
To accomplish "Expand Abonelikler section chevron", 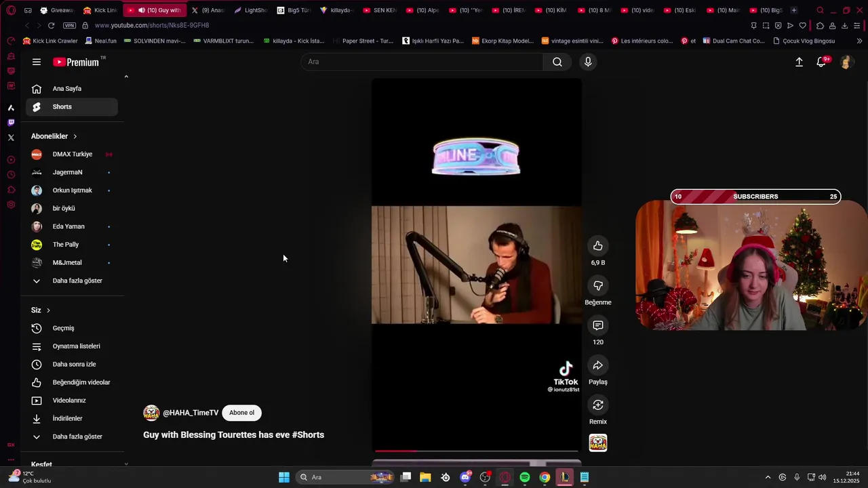I will point(75,136).
